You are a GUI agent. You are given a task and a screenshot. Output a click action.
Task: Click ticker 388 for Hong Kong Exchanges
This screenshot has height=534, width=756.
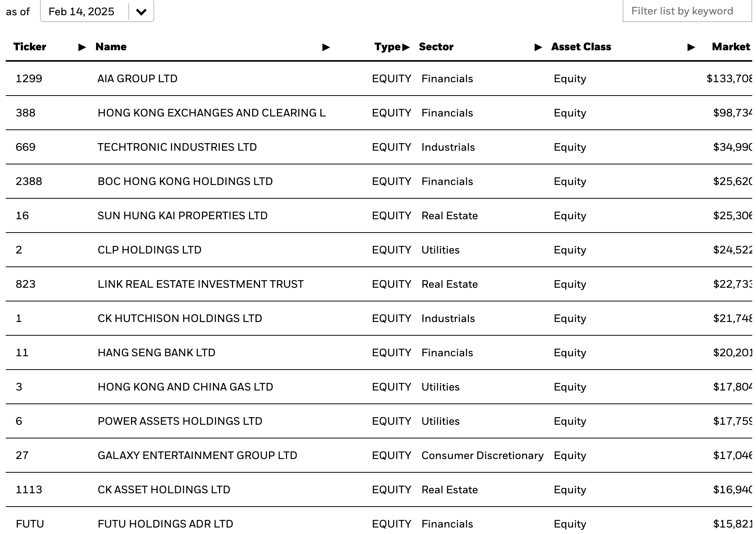24,113
